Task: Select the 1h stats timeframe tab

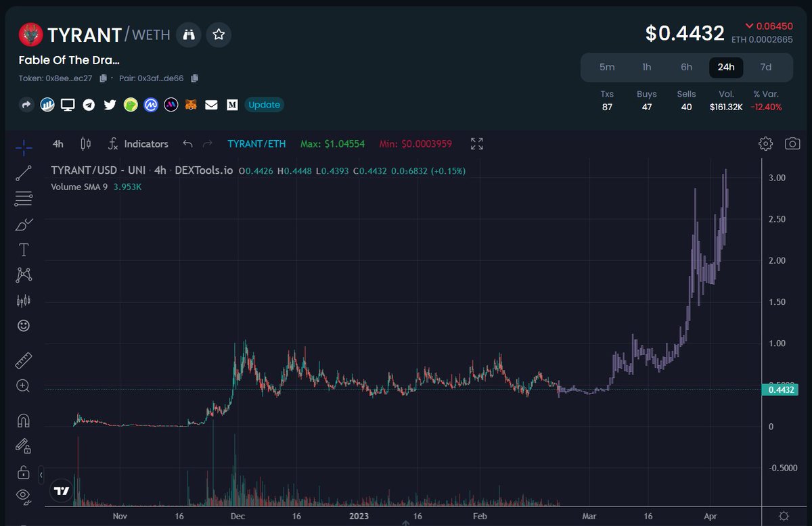Action: (647, 67)
